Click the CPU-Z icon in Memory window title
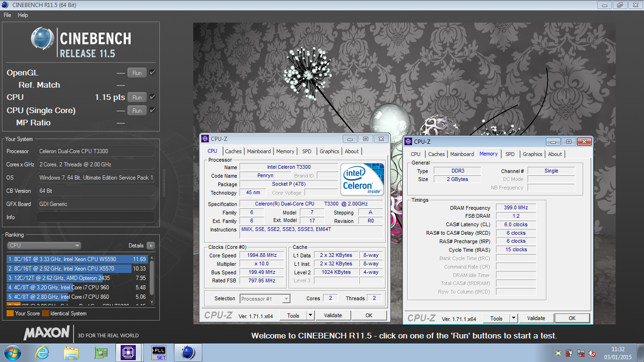The width and height of the screenshot is (644, 362). tap(408, 141)
